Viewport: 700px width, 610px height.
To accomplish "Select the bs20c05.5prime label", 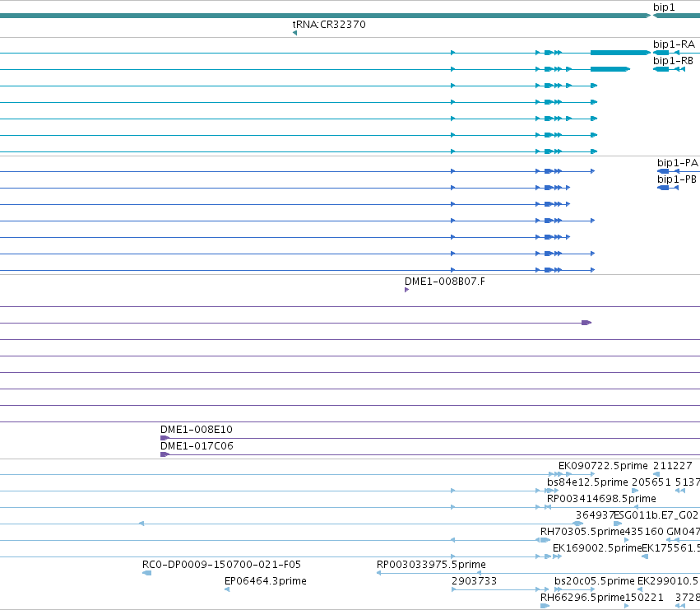I will (x=594, y=581).
